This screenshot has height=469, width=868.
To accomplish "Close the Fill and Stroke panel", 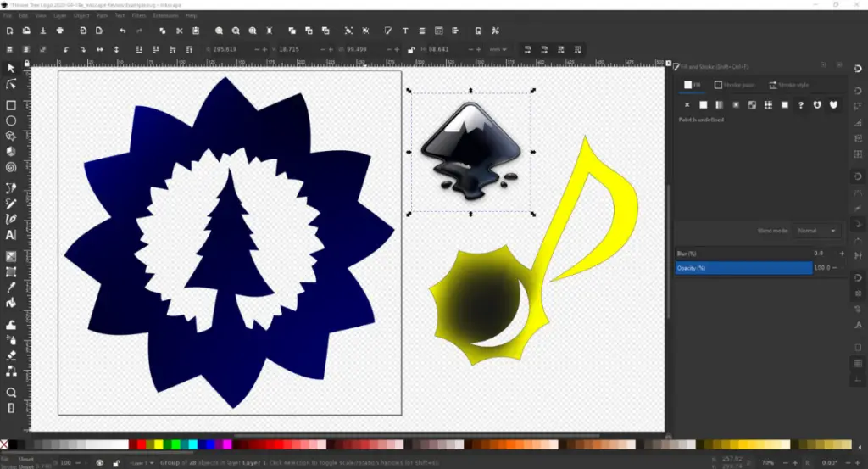I will [x=839, y=65].
